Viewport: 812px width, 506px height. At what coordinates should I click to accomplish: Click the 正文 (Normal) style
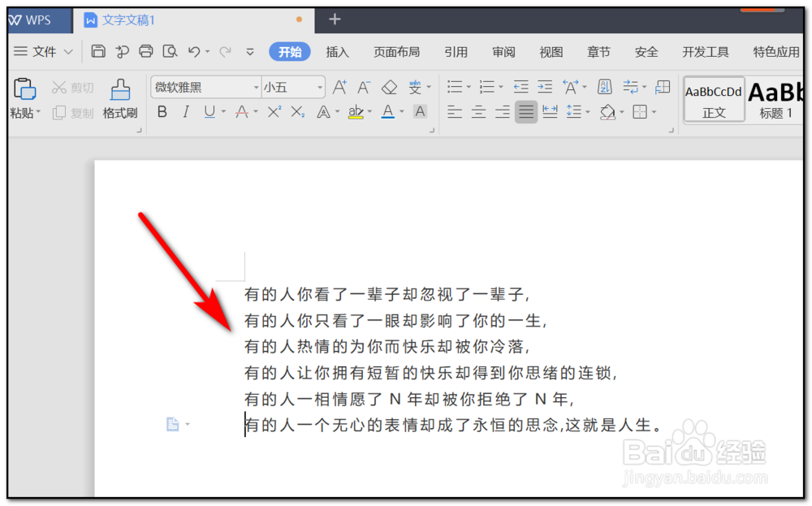click(x=713, y=99)
